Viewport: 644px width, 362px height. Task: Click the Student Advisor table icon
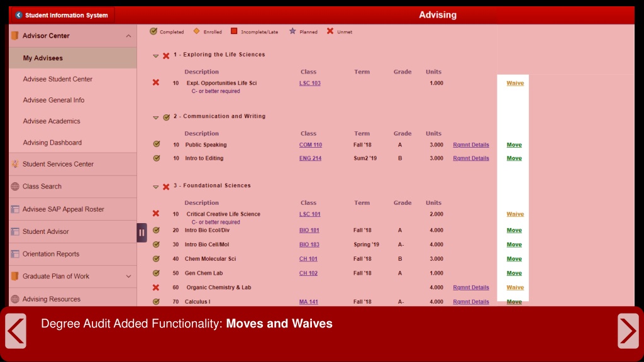click(15, 231)
